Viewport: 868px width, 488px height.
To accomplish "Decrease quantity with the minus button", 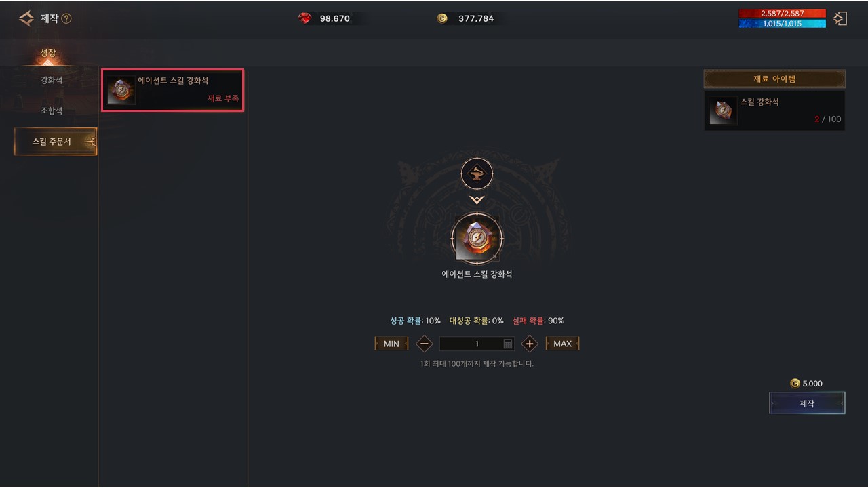I will [424, 344].
